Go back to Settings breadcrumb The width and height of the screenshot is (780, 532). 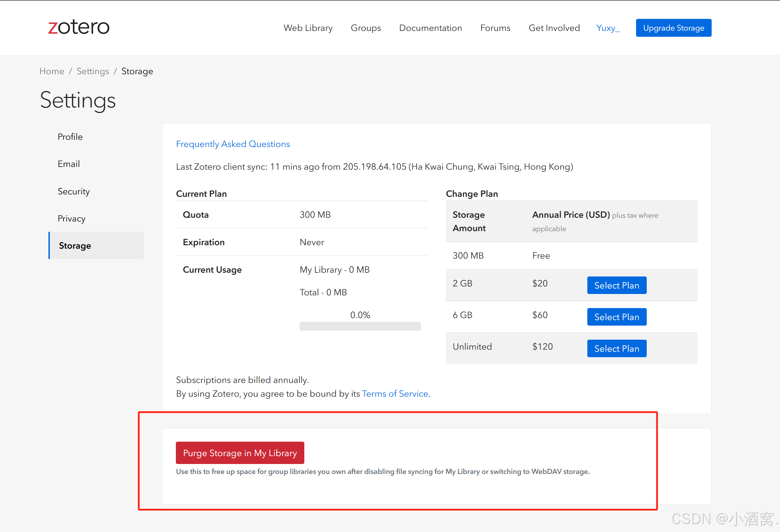93,71
